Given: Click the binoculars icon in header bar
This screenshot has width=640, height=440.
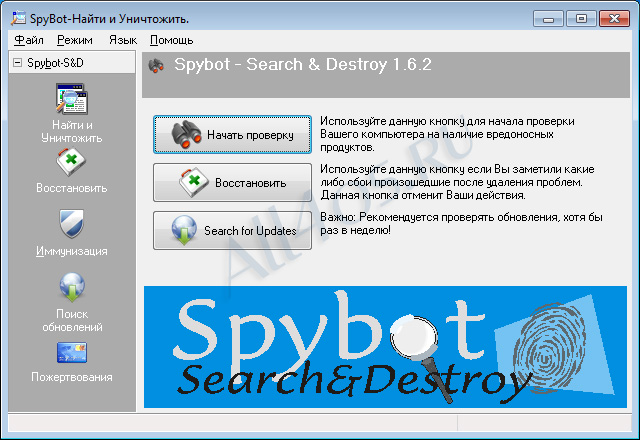Looking at the screenshot, I should pyautogui.click(x=156, y=66).
